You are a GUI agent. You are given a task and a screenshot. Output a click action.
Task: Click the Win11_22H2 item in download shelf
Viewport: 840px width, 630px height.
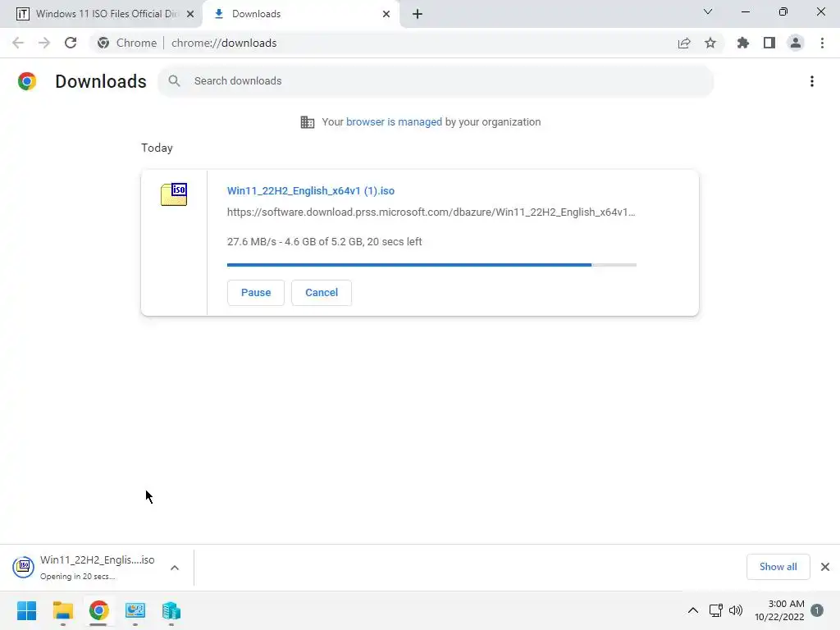pyautogui.click(x=97, y=567)
